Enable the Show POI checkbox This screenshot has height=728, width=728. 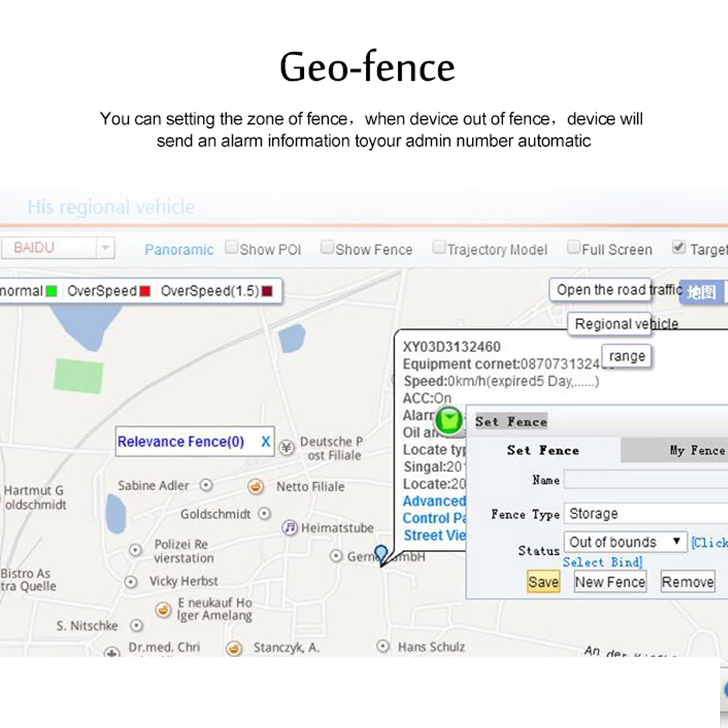pyautogui.click(x=231, y=247)
